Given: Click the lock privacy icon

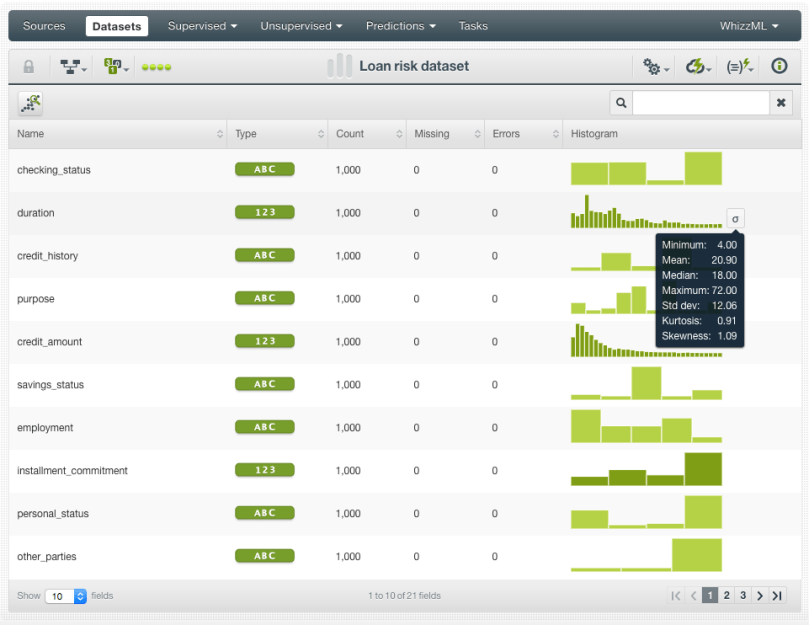Looking at the screenshot, I should coord(28,67).
